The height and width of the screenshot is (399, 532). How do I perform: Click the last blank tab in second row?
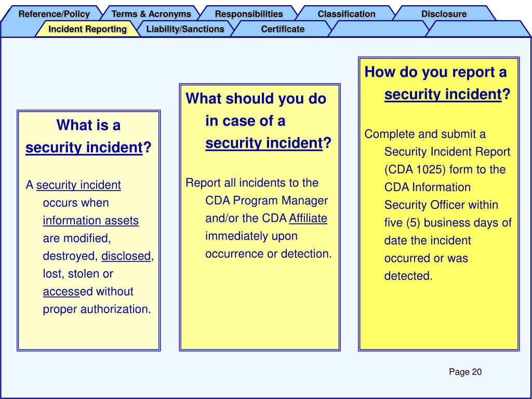(x=478, y=29)
